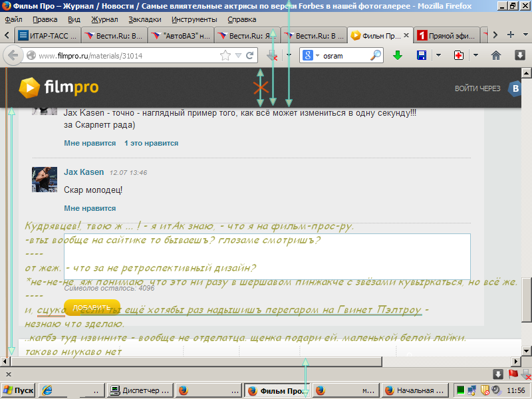Open the search engine selector dropdown

coord(311,56)
